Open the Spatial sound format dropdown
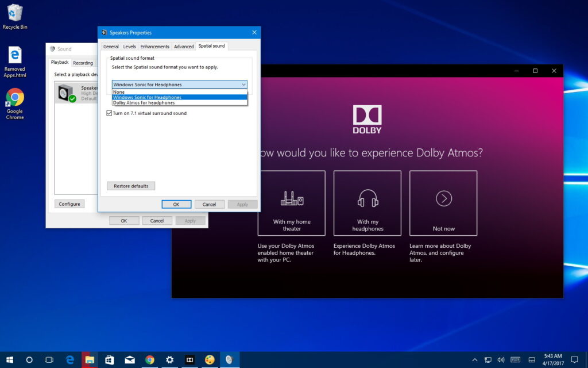588x368 pixels. point(244,84)
